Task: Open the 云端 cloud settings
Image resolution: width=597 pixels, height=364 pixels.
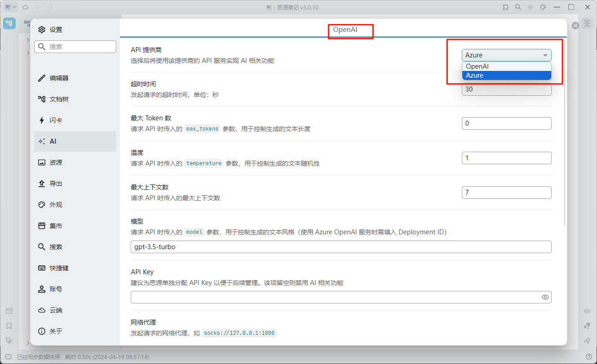Action: click(x=75, y=310)
